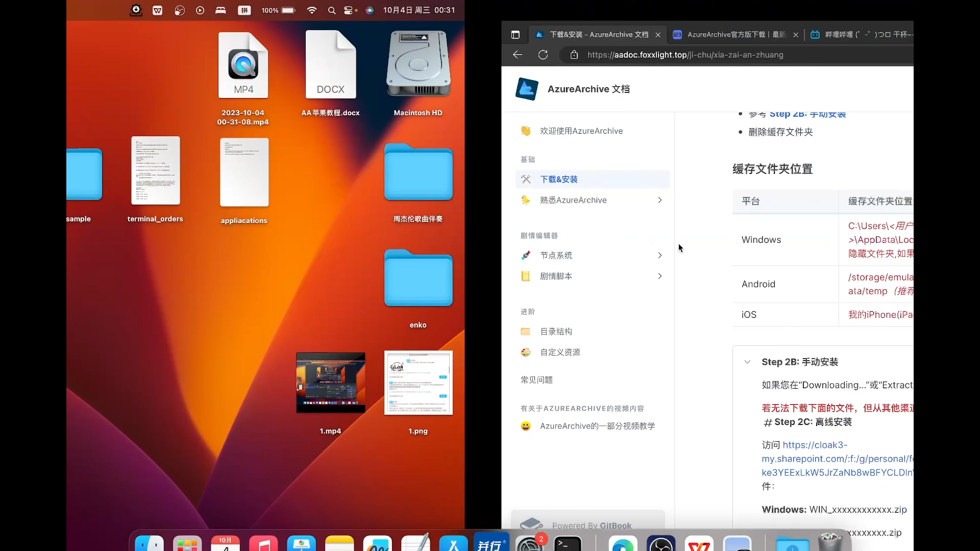Image resolution: width=980 pixels, height=551 pixels.
Task: Expand the 剧情脚本 sidebar chevron
Action: point(660,276)
